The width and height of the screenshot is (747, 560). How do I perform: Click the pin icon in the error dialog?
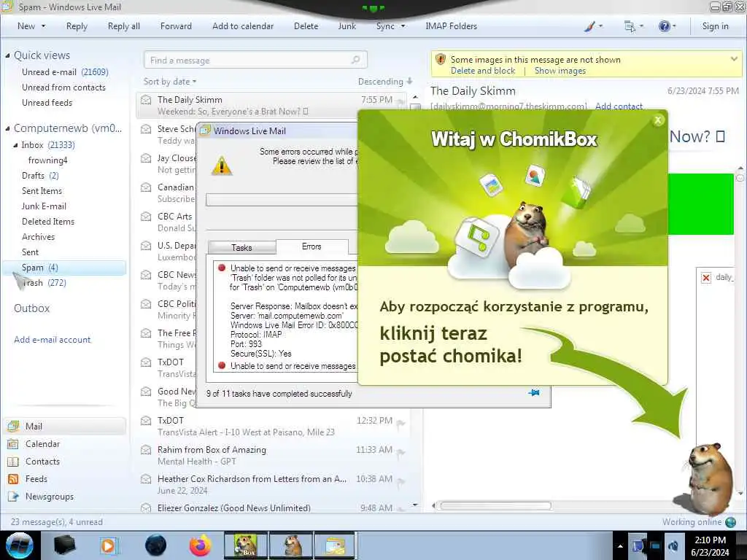(x=534, y=393)
